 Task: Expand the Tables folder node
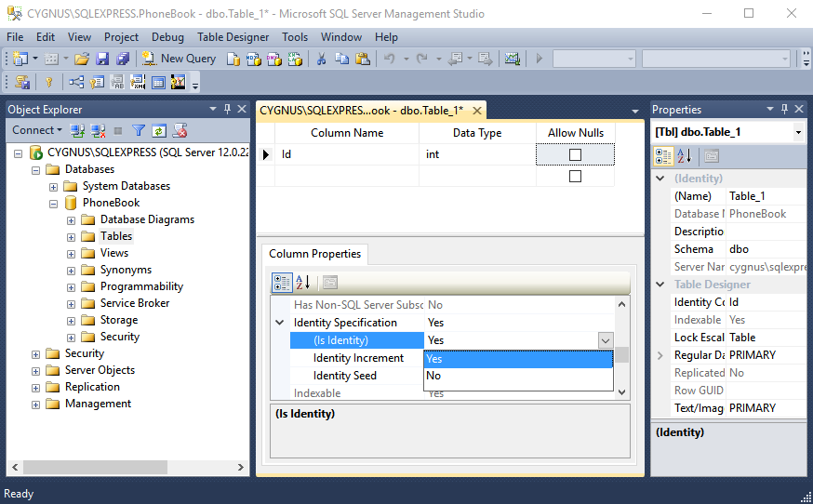(x=71, y=237)
